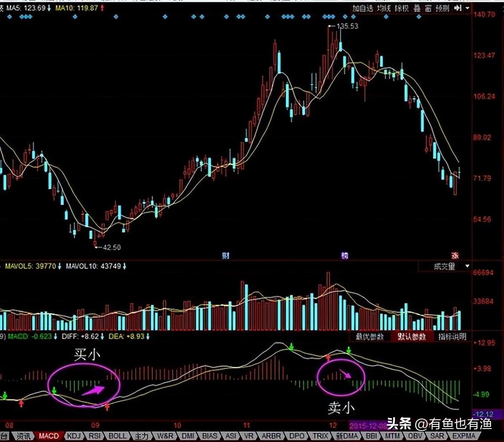Select the 默认参数 default parameters option
Screen dimensions: 504x442
click(412, 337)
